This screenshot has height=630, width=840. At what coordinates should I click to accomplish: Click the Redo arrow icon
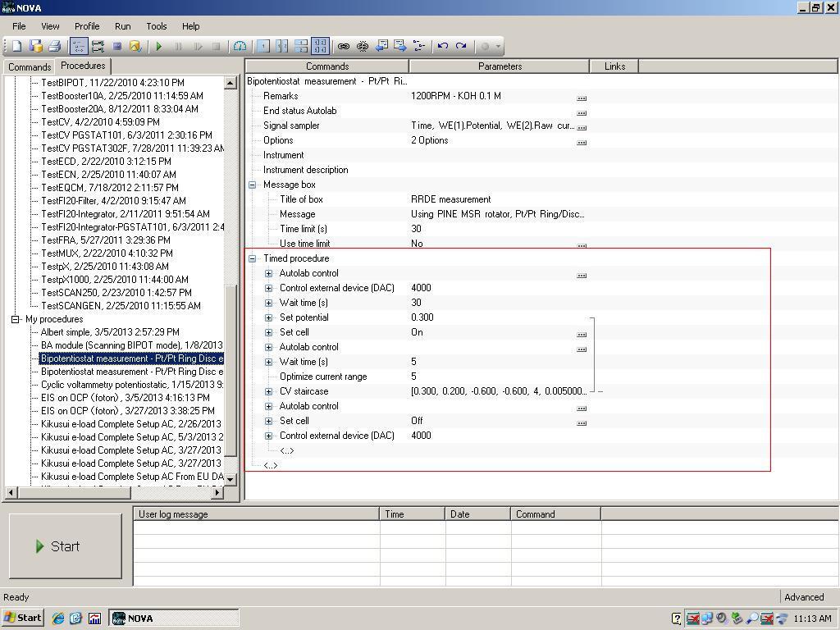coord(461,47)
